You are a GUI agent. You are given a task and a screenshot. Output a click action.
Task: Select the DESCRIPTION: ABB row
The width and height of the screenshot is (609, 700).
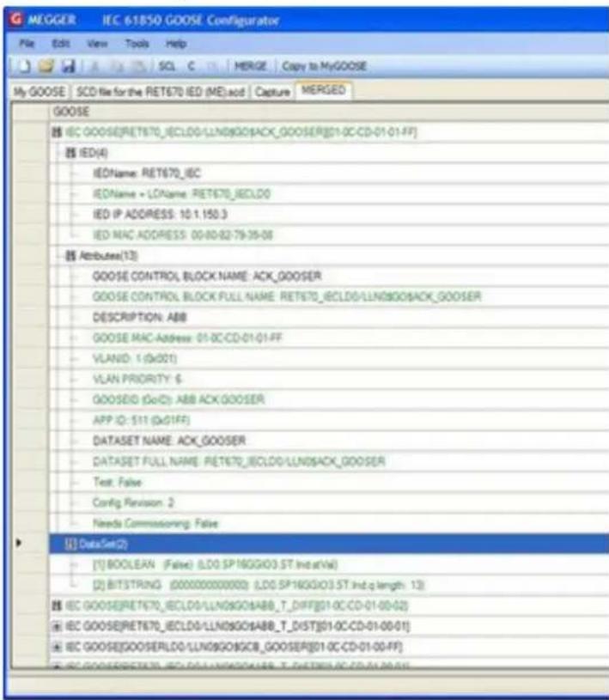click(x=329, y=317)
